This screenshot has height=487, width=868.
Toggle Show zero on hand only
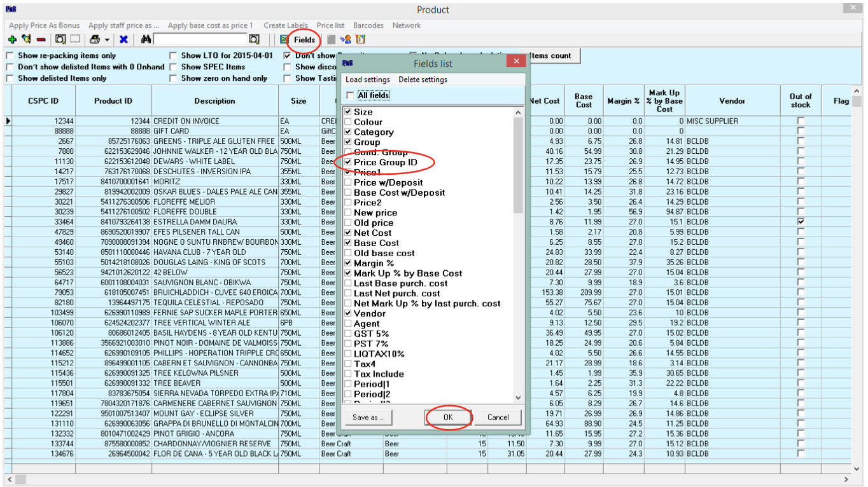(x=173, y=79)
